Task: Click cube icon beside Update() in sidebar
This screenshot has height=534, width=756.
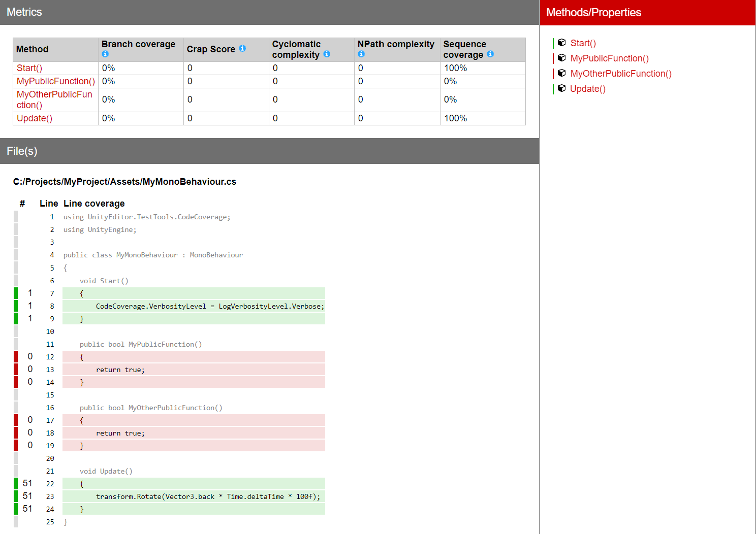Action: point(562,88)
